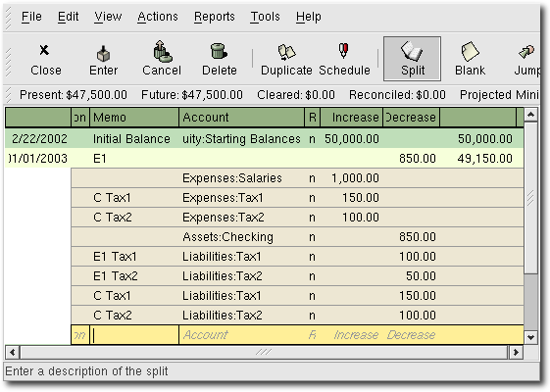Open the Edit menu
This screenshot has height=392, width=550.
point(68,17)
